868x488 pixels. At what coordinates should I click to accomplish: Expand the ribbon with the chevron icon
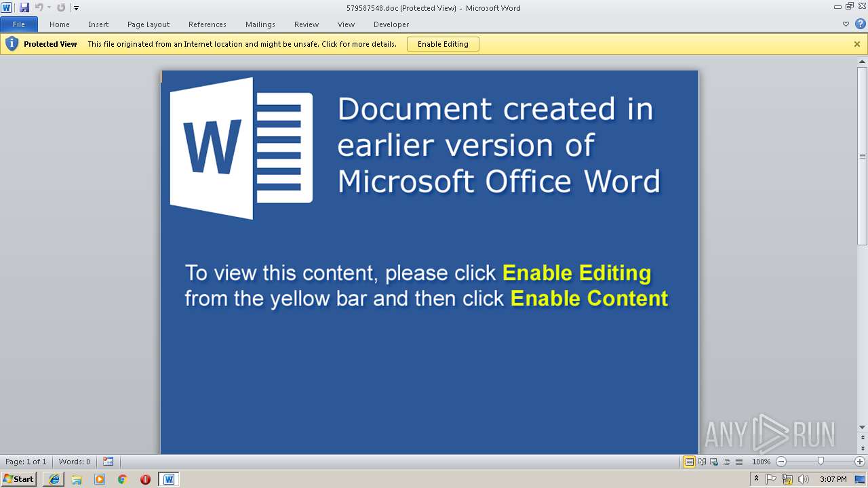(x=846, y=24)
